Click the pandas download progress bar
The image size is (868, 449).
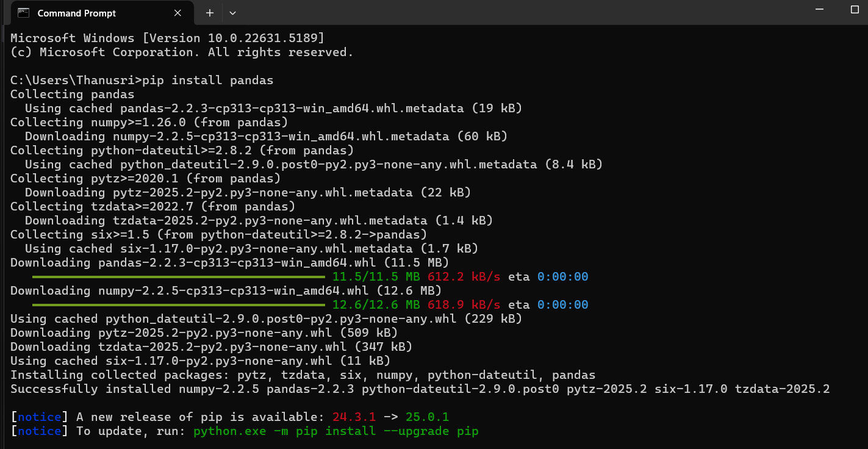[x=179, y=277]
